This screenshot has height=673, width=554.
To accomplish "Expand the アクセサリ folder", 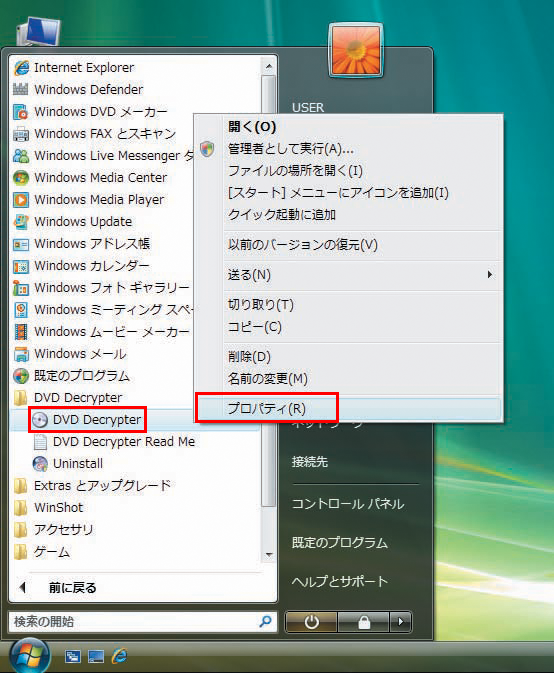I will coord(53,530).
